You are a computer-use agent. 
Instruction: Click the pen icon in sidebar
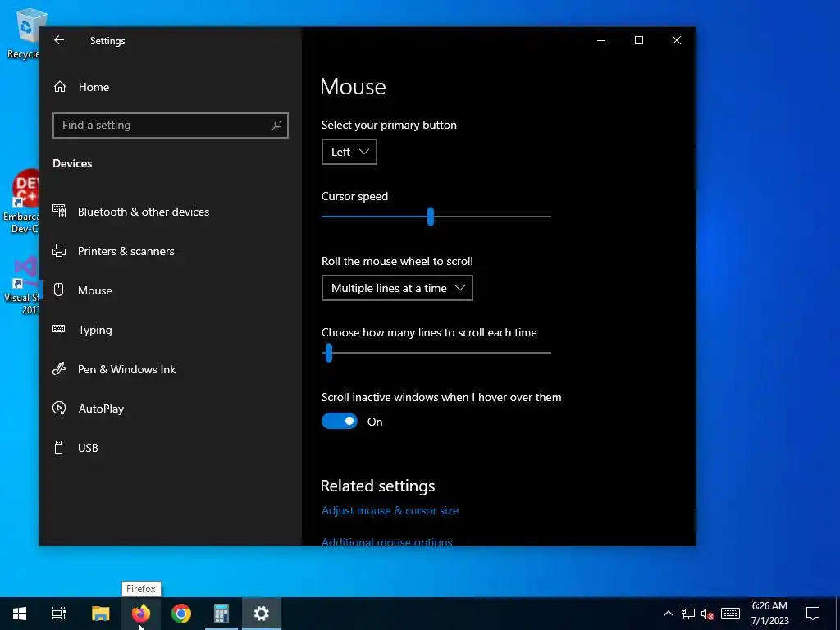[59, 368]
